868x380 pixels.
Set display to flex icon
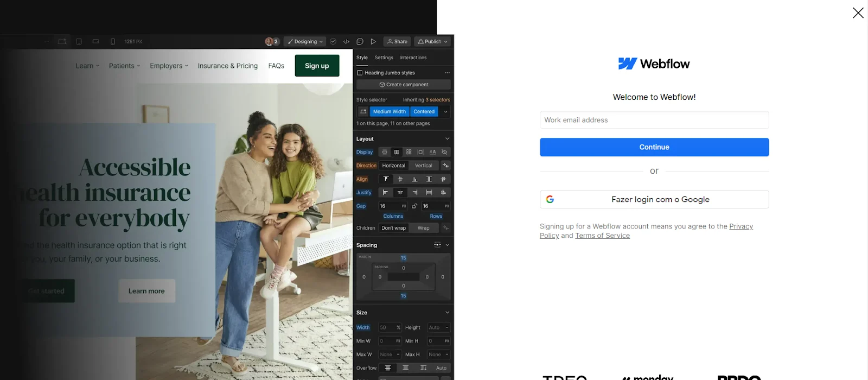(x=397, y=152)
